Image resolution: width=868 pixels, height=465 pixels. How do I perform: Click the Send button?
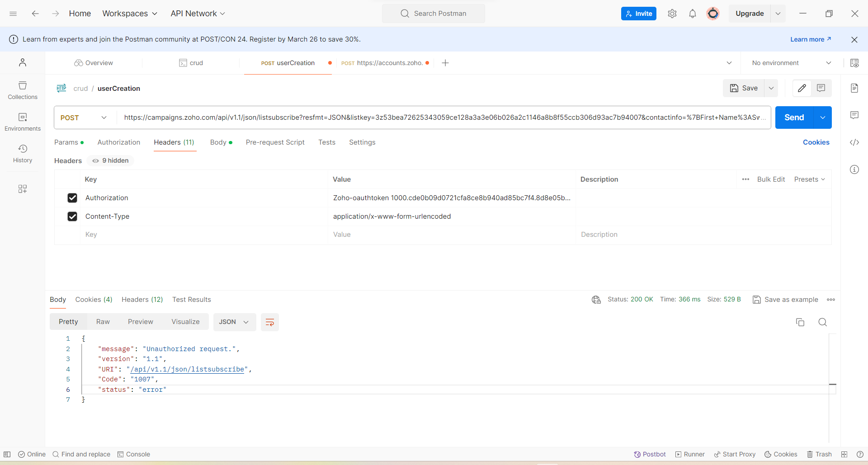tap(794, 117)
